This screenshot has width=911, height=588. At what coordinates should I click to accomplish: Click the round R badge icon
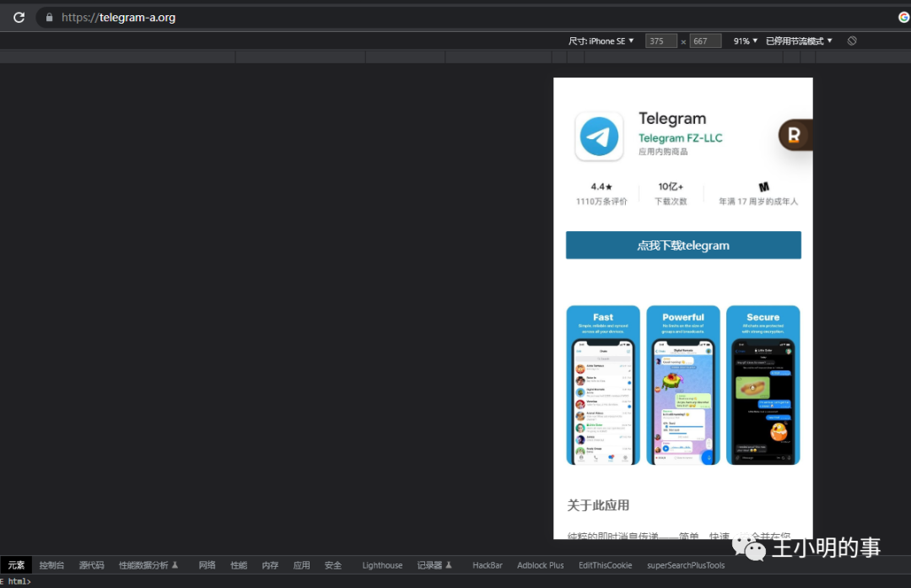[x=795, y=135]
